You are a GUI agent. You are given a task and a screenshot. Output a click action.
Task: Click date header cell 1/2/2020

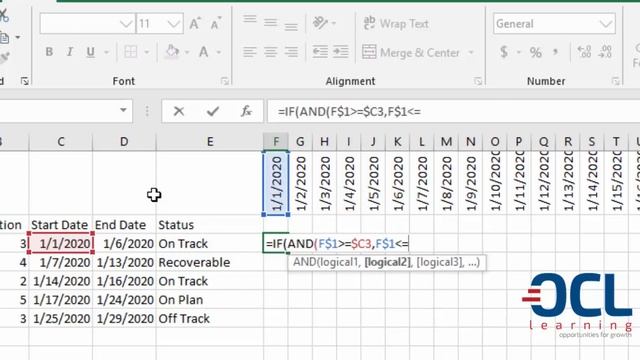point(300,183)
